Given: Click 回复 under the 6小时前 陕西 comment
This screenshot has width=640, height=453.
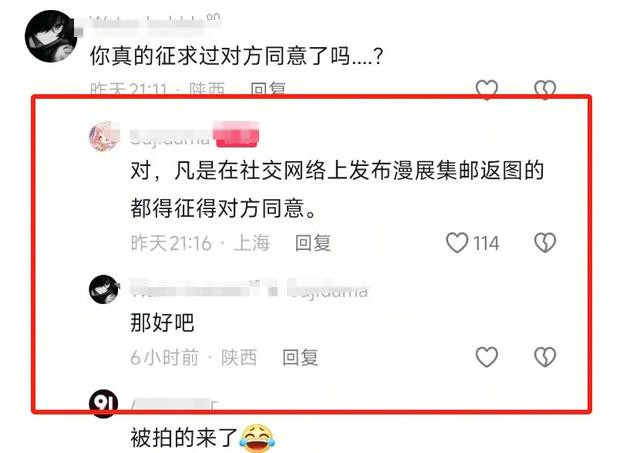Looking at the screenshot, I should pyautogui.click(x=300, y=358).
